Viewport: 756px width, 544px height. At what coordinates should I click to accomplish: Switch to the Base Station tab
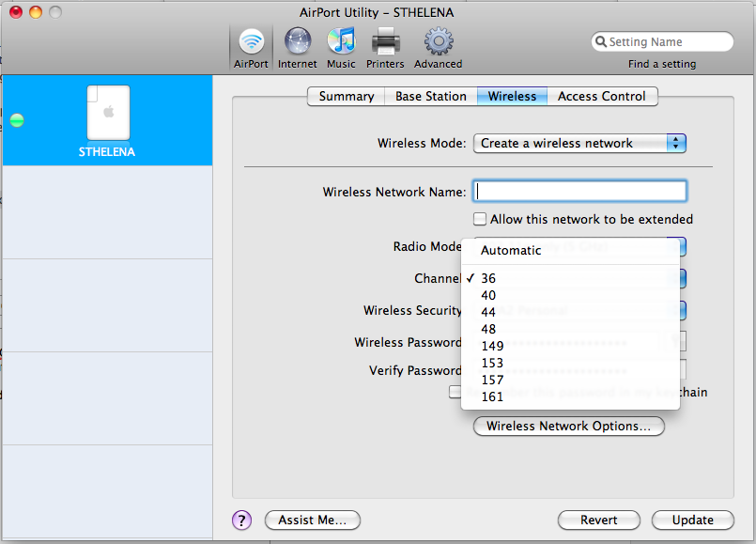(x=430, y=96)
